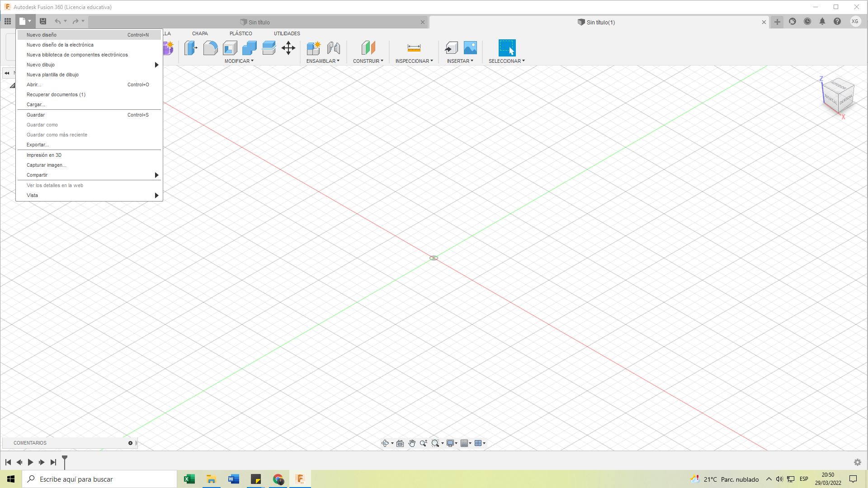868x488 pixels.
Task: Click the Pan hand icon
Action: click(x=412, y=443)
